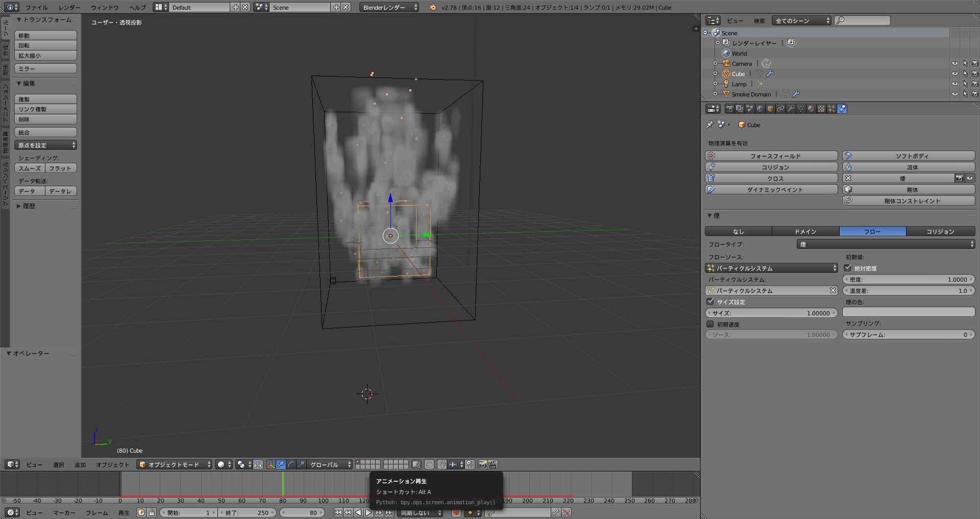Enable the 初期速度 checkbox
Viewport: 980px width, 519px height.
click(710, 324)
